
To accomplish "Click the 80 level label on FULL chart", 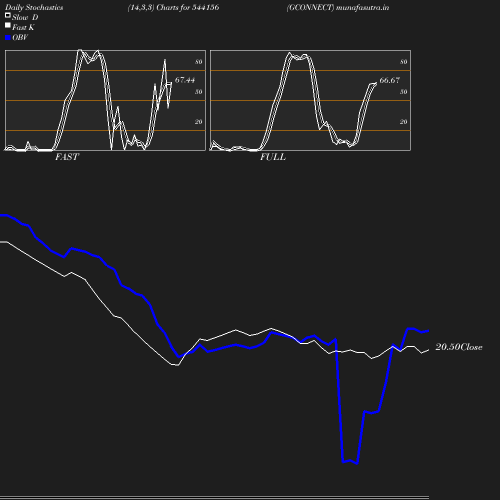I will pyautogui.click(x=403, y=62).
